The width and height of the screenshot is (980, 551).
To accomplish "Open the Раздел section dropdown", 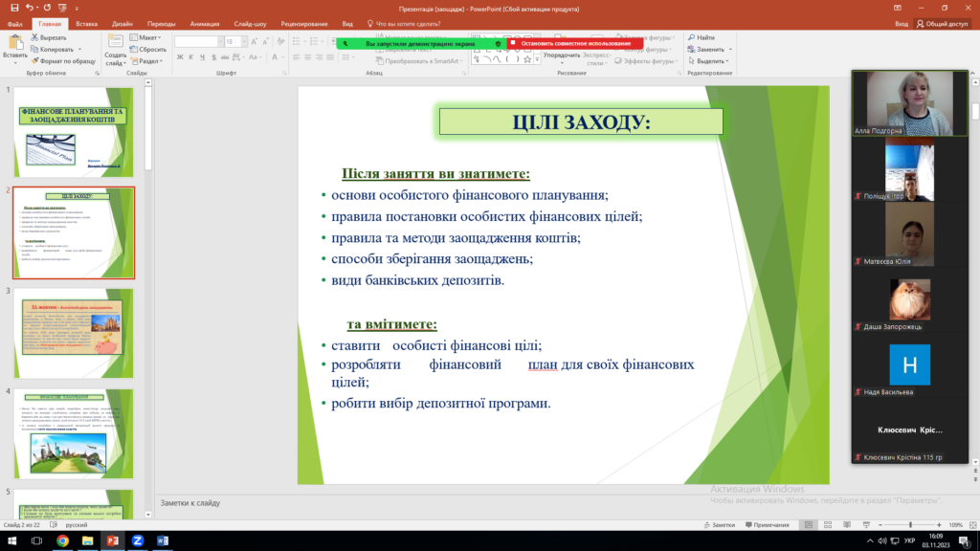I will (x=146, y=61).
